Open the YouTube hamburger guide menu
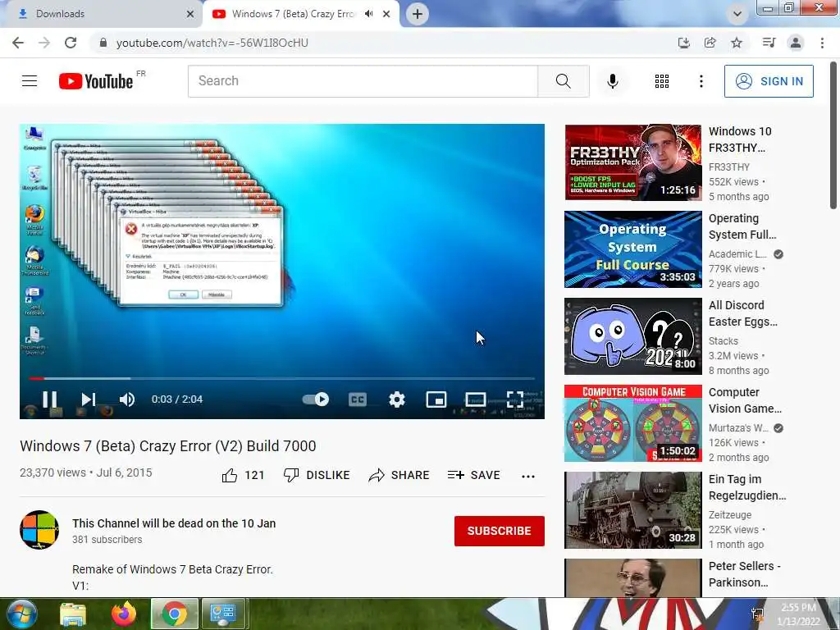This screenshot has width=840, height=630. coord(30,81)
